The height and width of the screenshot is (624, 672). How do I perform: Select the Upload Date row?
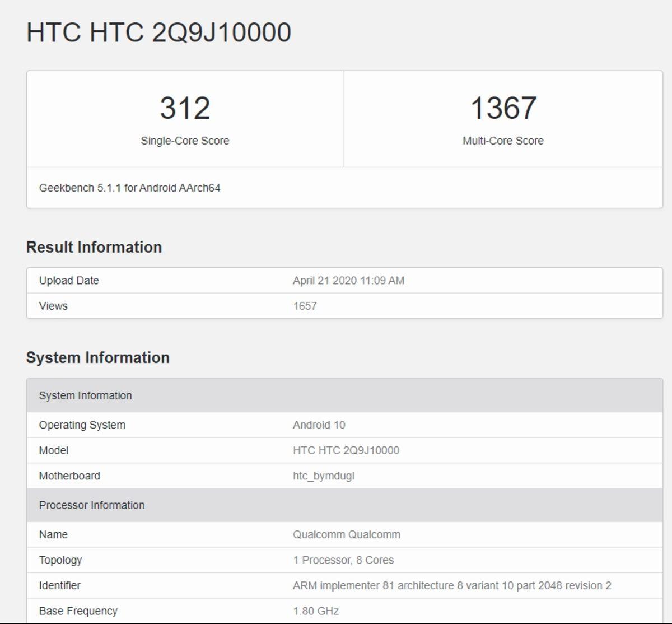coord(69,281)
